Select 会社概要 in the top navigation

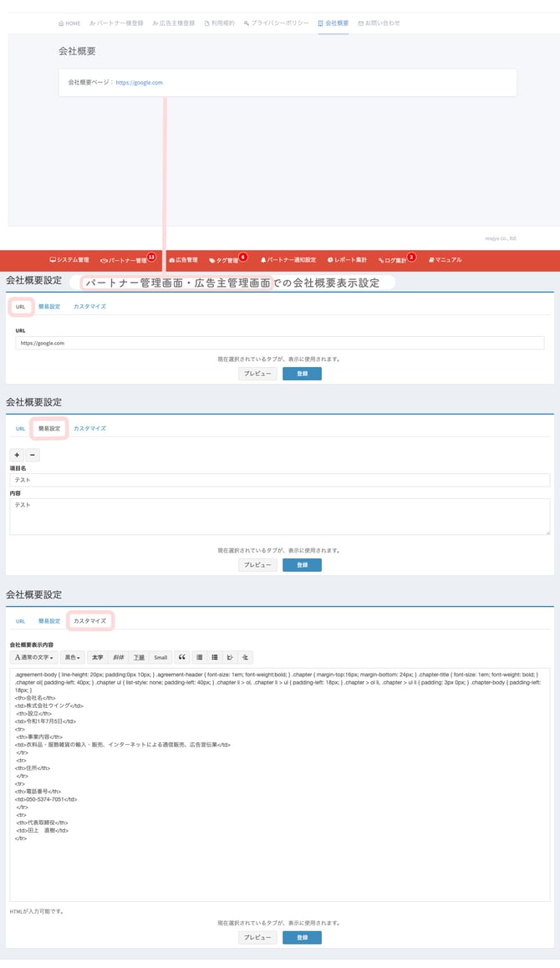tap(333, 23)
